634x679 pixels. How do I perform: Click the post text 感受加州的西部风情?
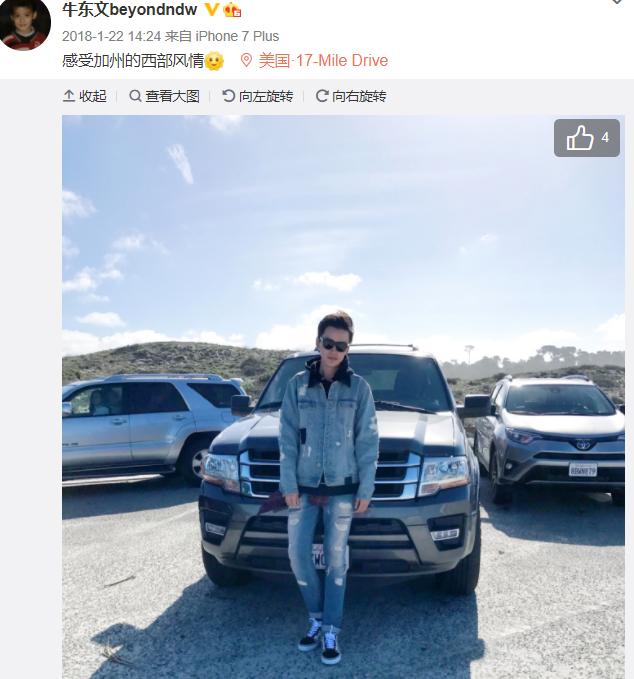point(133,60)
